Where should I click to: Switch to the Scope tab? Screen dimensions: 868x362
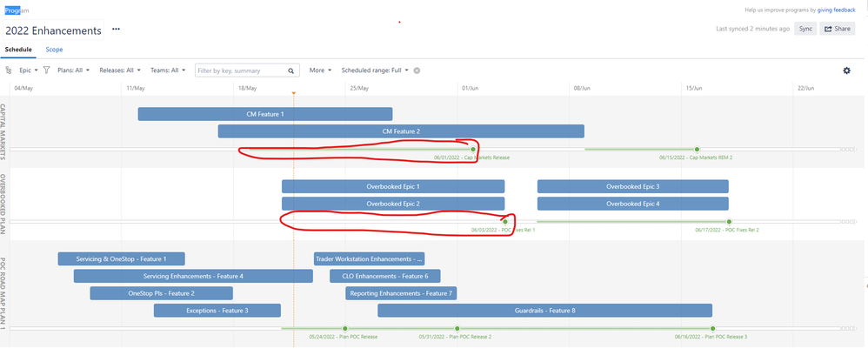(54, 50)
